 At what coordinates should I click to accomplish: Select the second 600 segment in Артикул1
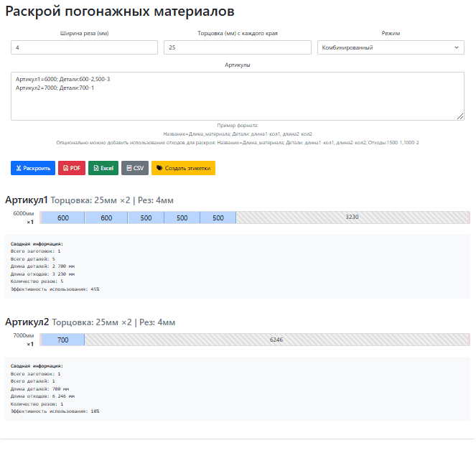click(x=106, y=218)
